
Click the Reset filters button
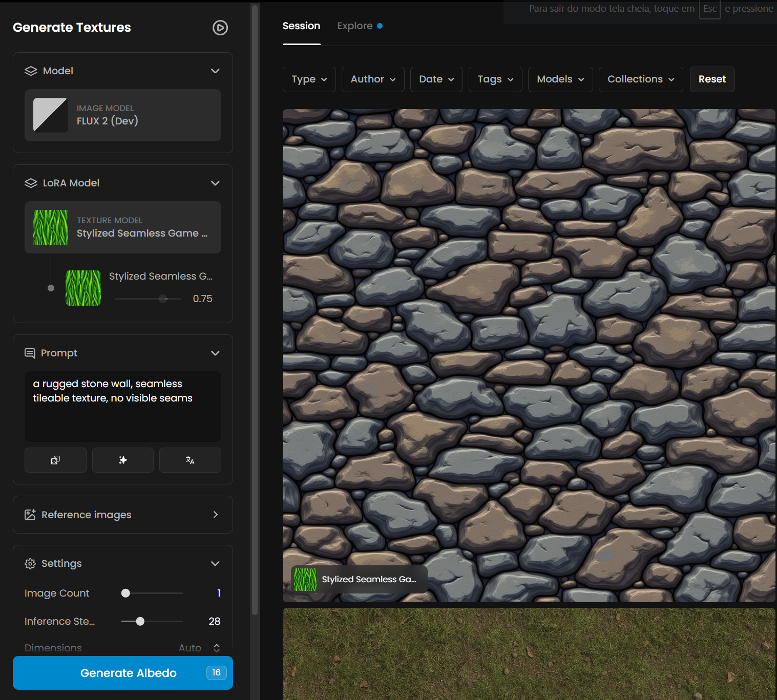coord(712,79)
